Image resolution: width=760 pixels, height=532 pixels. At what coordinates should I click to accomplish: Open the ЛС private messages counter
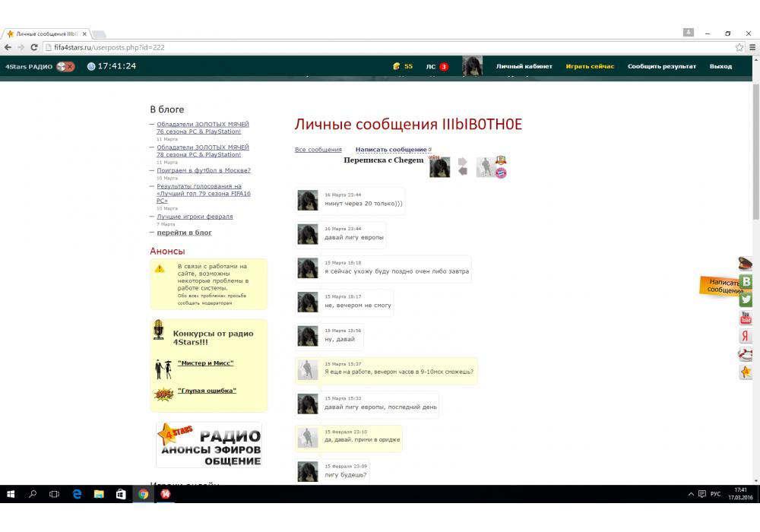pos(436,66)
